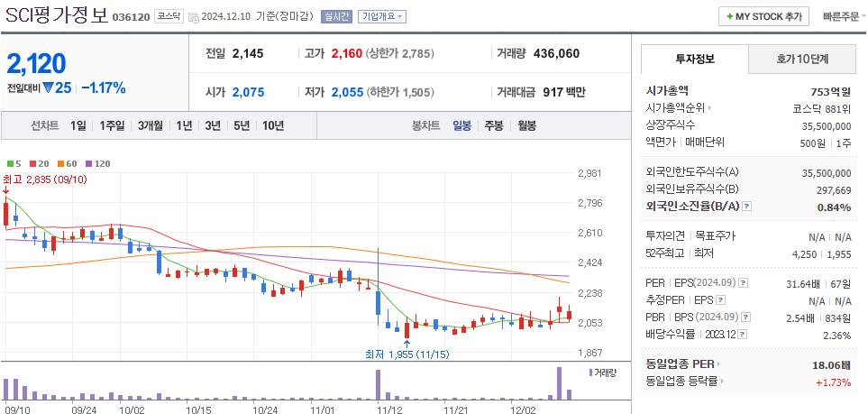Switch to the 투자정보 tab
This screenshot has width=868, height=414.
[x=695, y=60]
